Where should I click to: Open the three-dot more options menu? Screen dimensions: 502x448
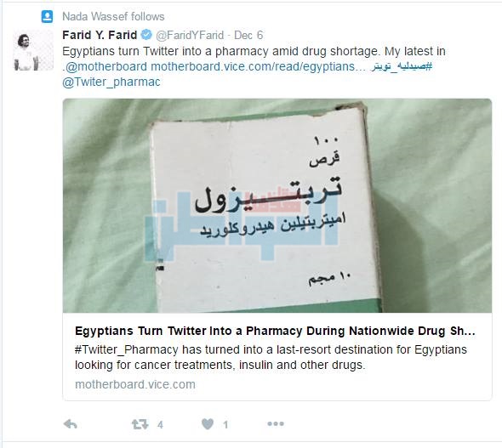[x=276, y=424]
